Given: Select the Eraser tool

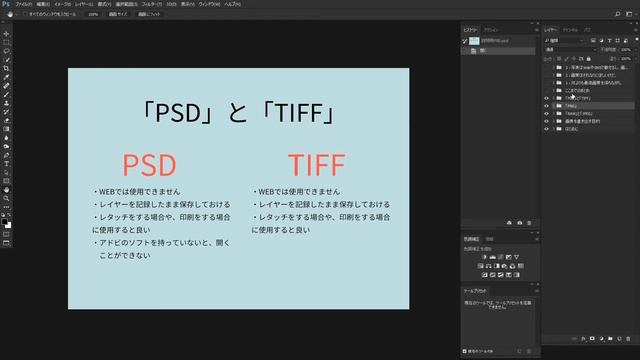Looking at the screenshot, I should coord(6,120).
